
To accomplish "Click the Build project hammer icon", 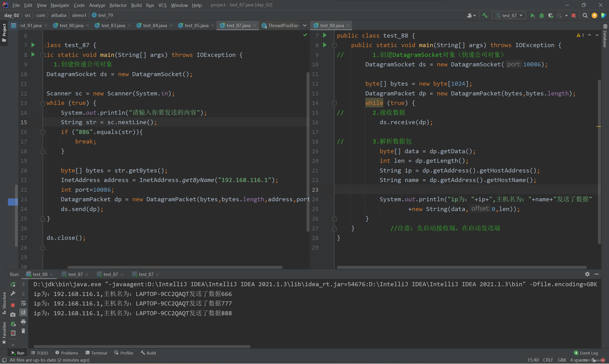I will [x=485, y=15].
